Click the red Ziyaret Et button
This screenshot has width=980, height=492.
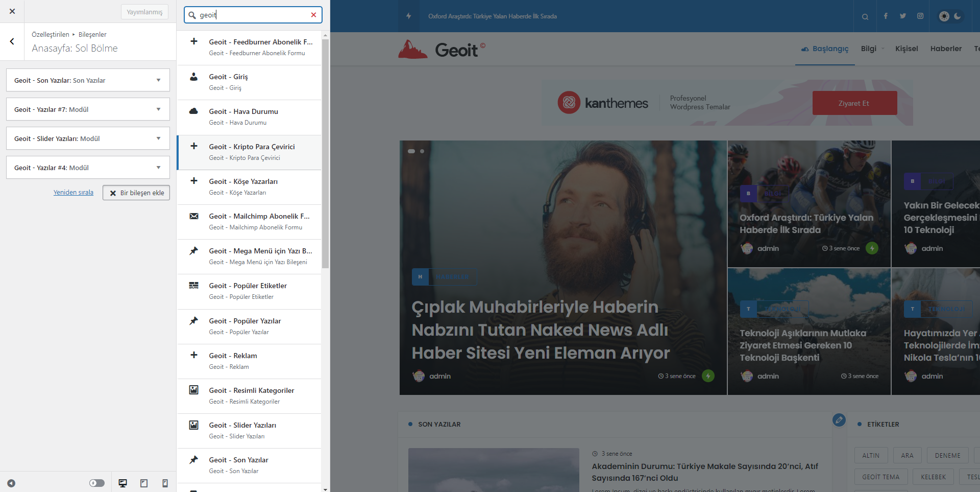coord(854,103)
